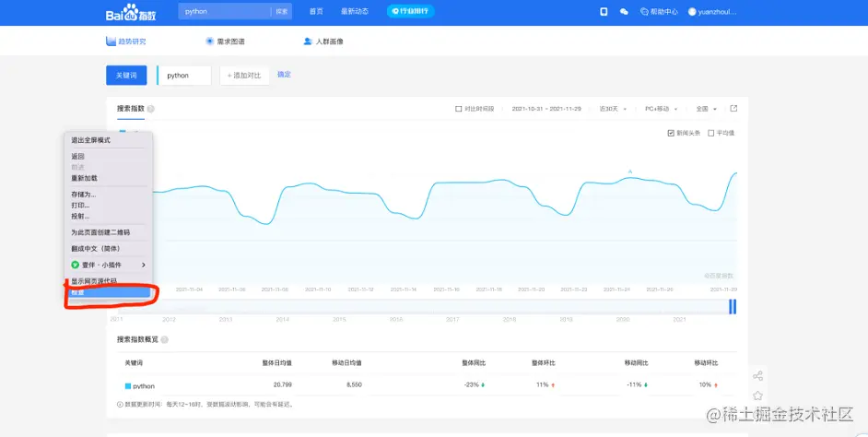Uncheck the 新闻头条 checkbox
The width and height of the screenshot is (868, 437).
(x=671, y=133)
